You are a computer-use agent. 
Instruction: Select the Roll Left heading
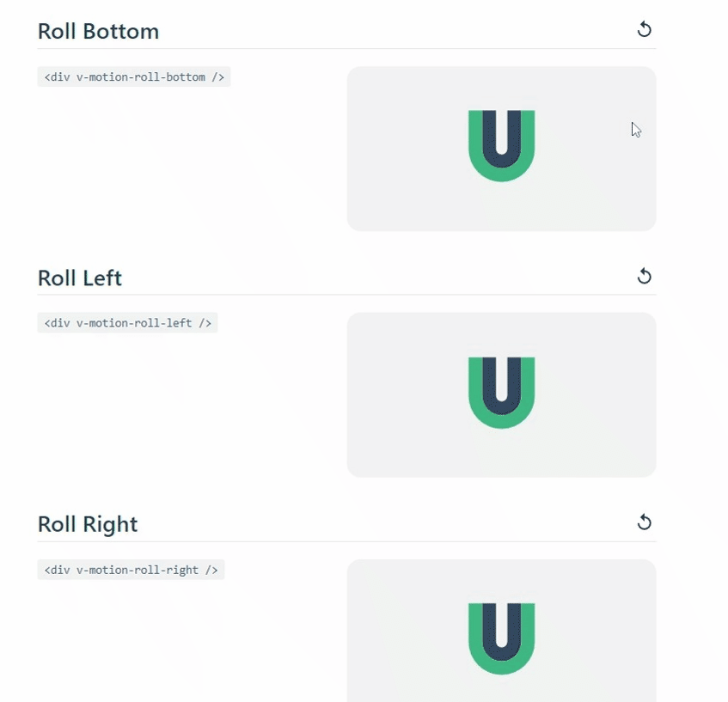click(x=80, y=278)
